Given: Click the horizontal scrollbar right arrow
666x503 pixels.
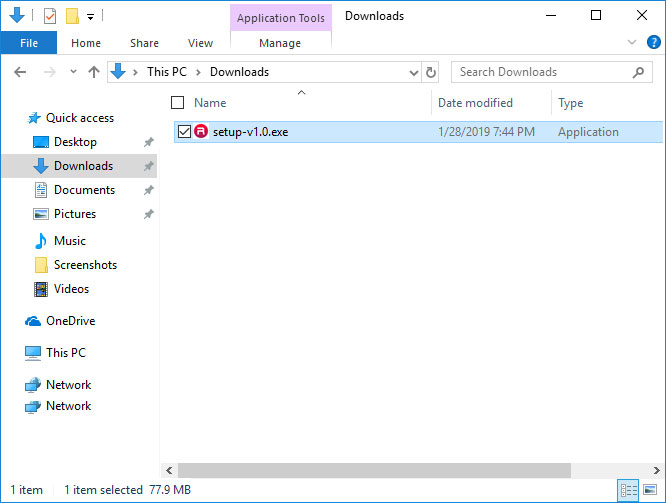Looking at the screenshot, I should [x=657, y=470].
